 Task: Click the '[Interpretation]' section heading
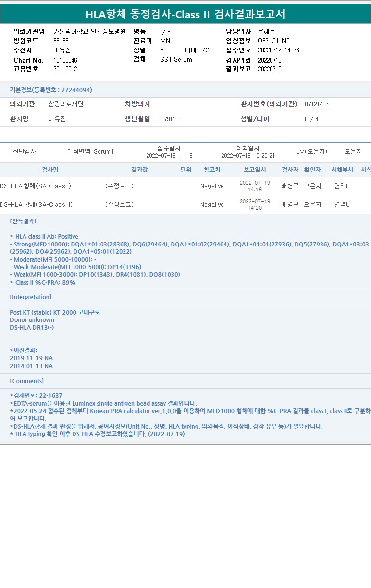pyautogui.click(x=30, y=297)
